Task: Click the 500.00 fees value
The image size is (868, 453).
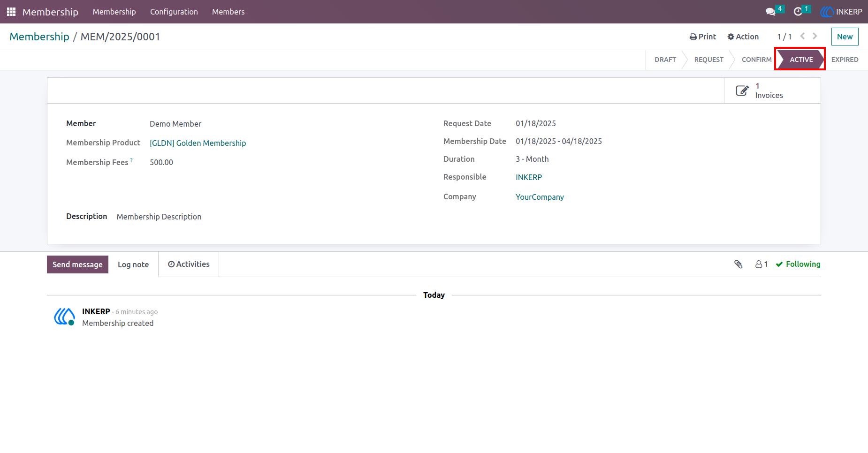Action: pos(161,162)
